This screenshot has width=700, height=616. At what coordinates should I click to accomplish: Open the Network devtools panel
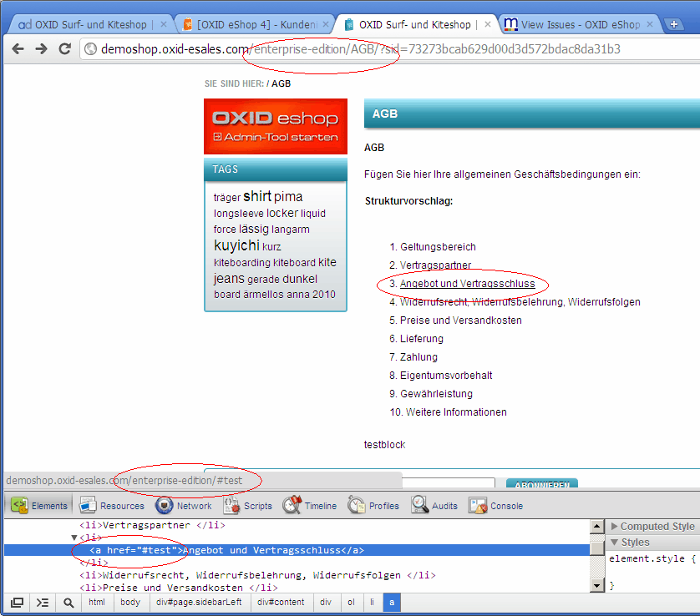(x=184, y=505)
